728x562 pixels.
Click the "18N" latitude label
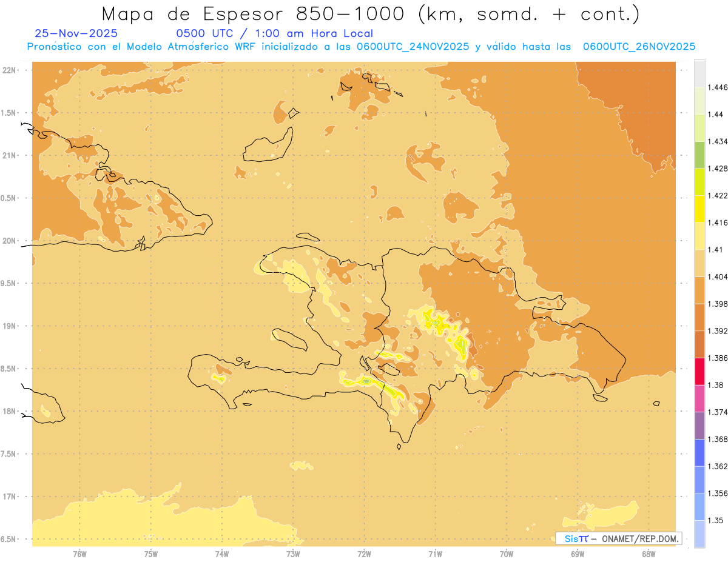pos(9,411)
